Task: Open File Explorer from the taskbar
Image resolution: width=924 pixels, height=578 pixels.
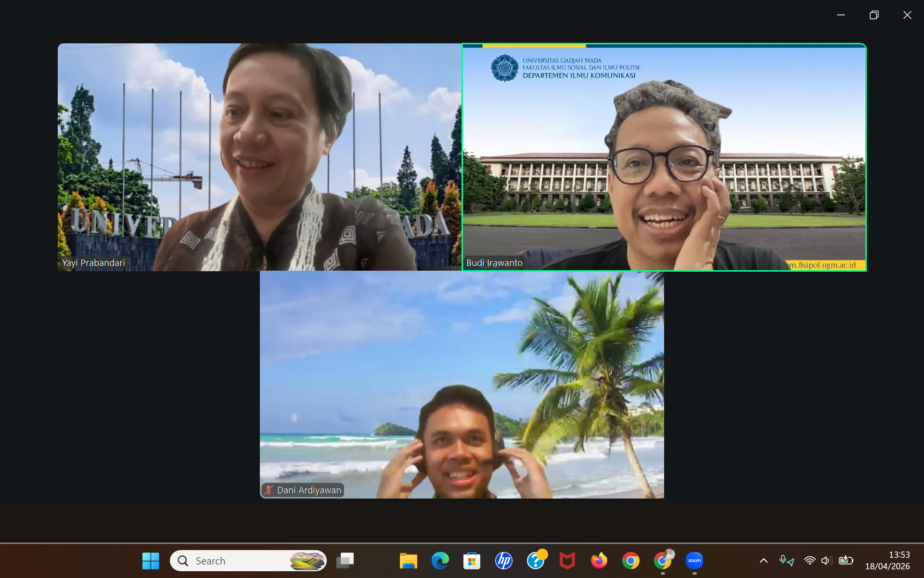Action: coord(408,561)
